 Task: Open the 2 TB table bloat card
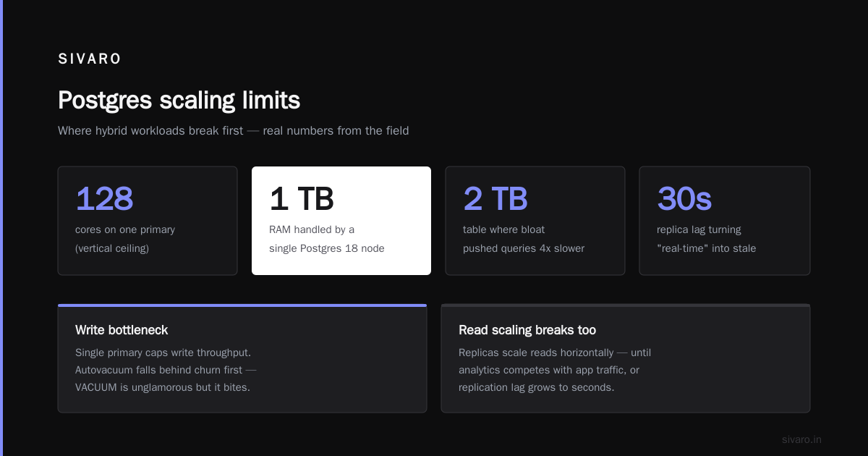coord(535,221)
